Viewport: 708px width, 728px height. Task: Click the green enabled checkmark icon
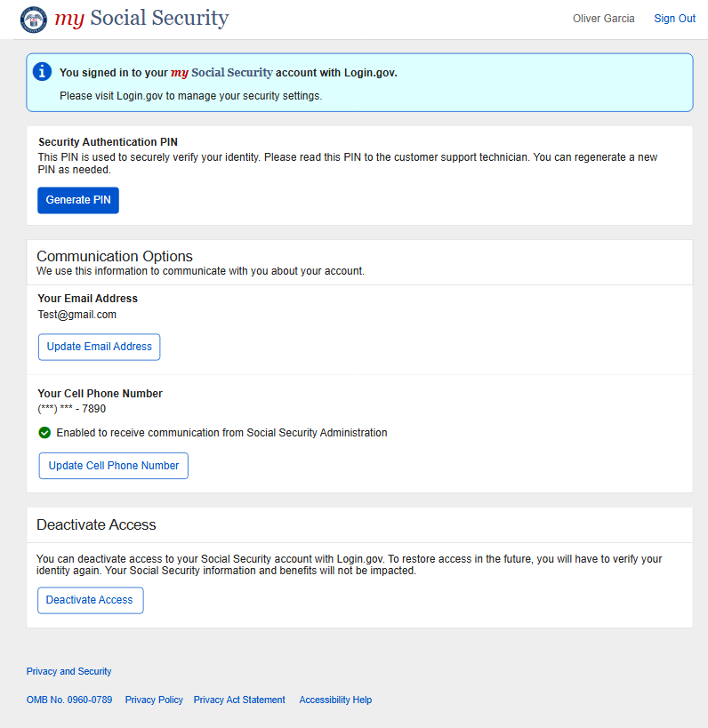pyautogui.click(x=44, y=433)
